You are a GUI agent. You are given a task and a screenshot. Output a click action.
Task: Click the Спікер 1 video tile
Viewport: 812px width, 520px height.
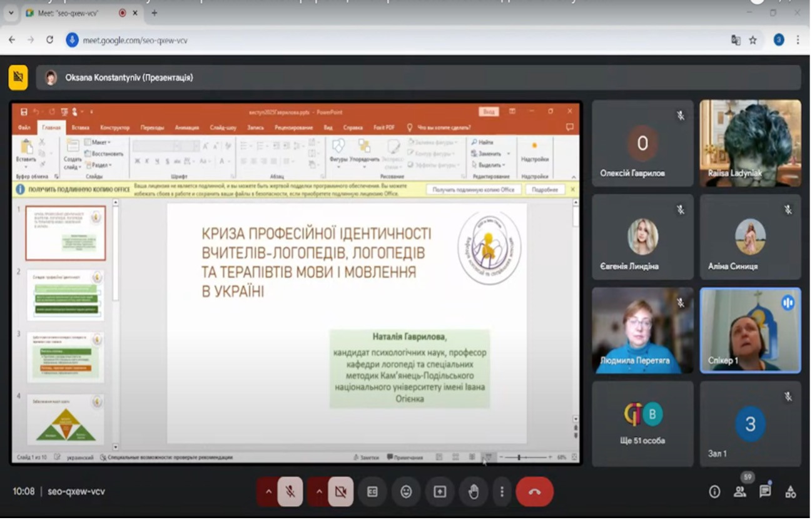[x=750, y=330]
